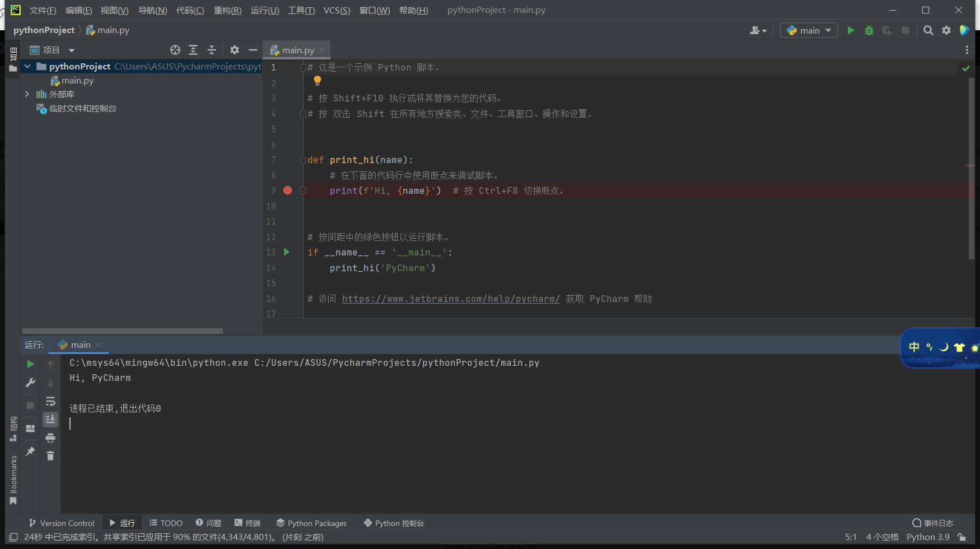The width and height of the screenshot is (980, 549).
Task: Toggle the read-only lock in status bar
Action: pyautogui.click(x=962, y=537)
